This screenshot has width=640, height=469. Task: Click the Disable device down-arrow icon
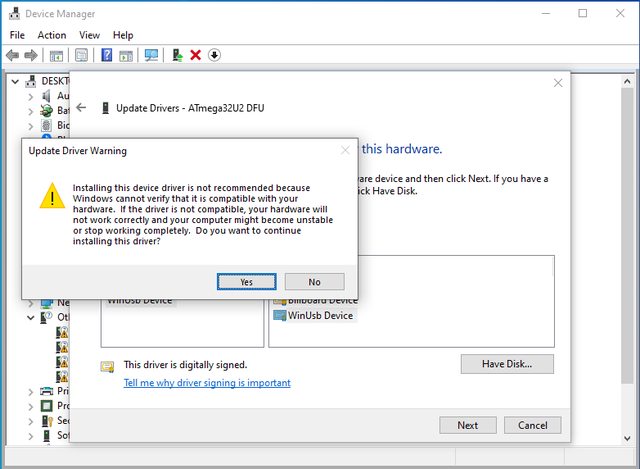click(x=214, y=55)
